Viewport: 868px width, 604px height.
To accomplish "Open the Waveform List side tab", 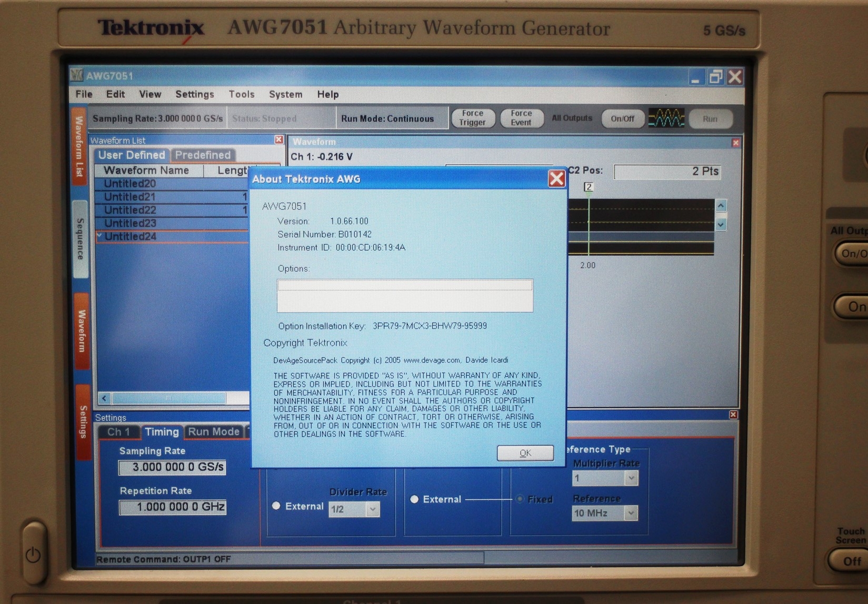I will (79, 146).
